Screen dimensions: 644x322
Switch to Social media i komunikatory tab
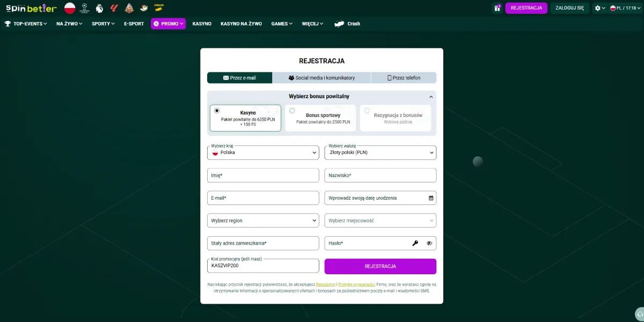[321, 78]
